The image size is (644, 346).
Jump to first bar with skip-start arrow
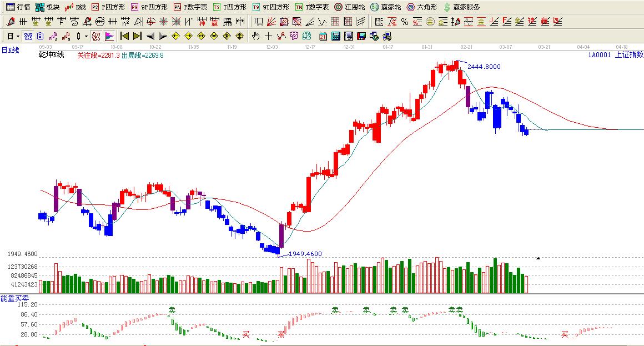pos(124,36)
